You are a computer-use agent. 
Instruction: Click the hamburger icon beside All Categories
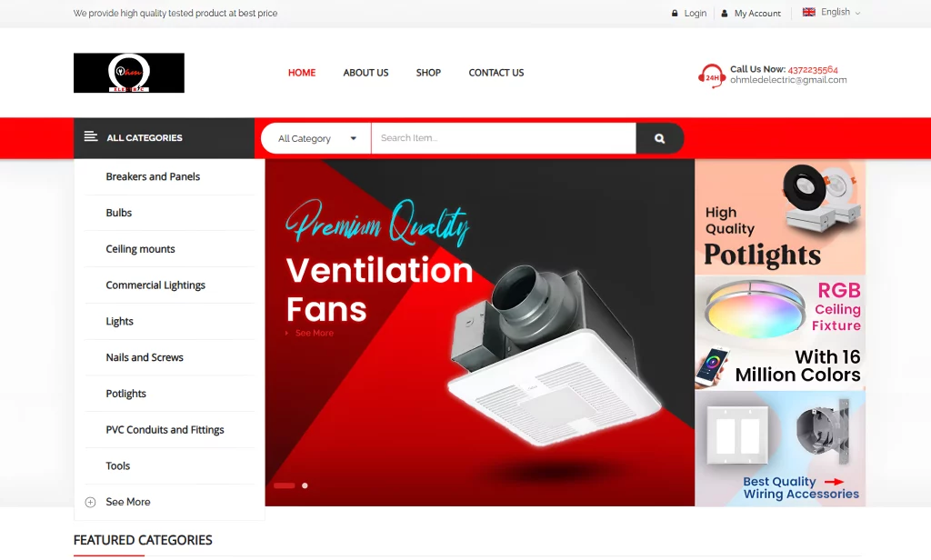pos(91,137)
